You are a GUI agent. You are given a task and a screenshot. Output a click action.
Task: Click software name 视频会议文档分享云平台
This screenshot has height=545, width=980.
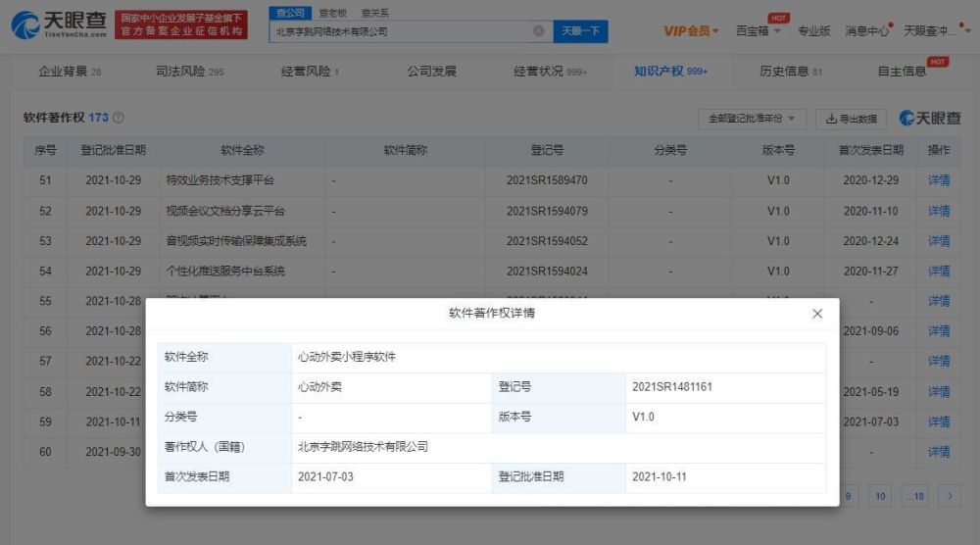tap(225, 211)
